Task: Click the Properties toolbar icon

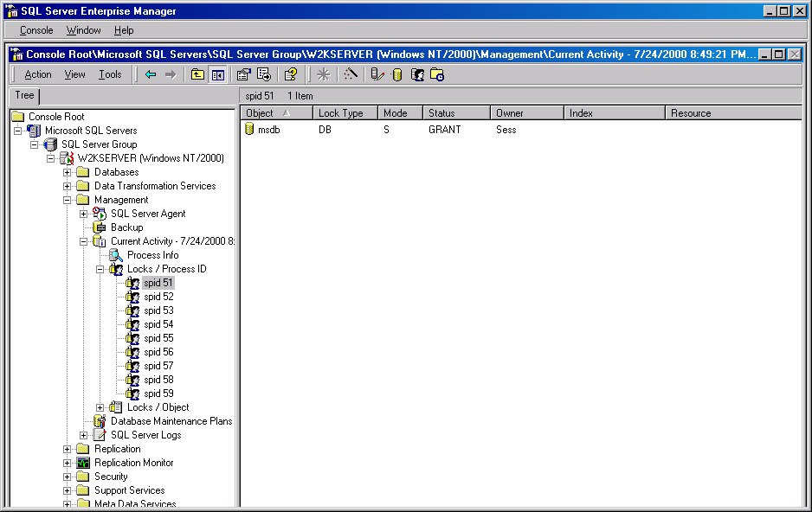Action: click(x=244, y=74)
